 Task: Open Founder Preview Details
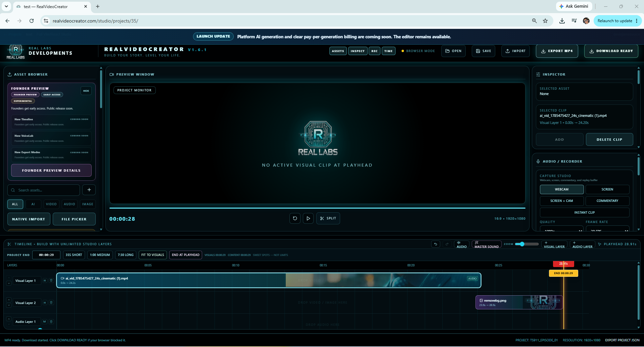coord(51,170)
